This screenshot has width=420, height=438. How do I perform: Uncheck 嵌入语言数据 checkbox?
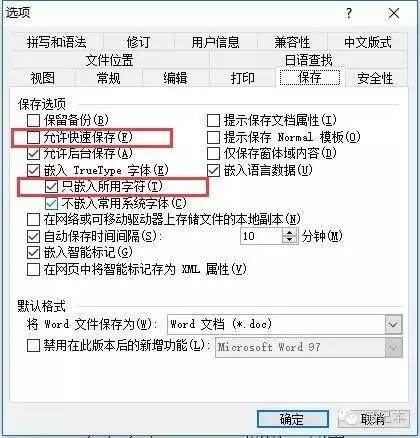[213, 170]
